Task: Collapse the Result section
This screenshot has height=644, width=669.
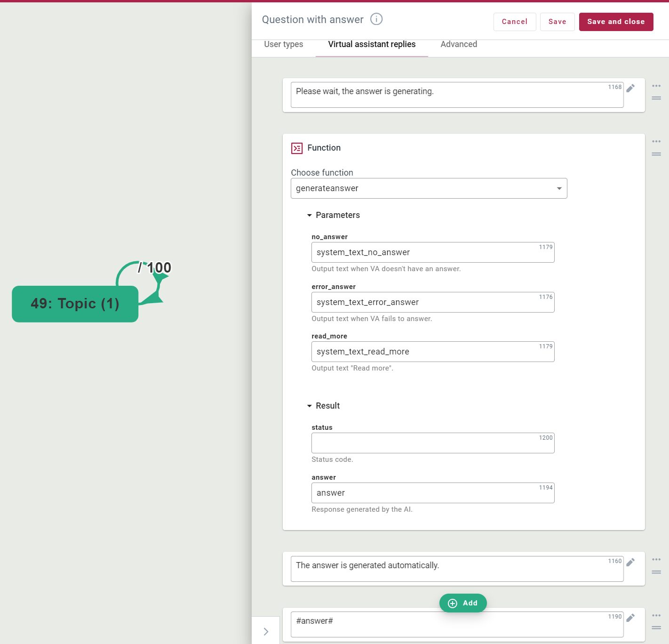Action: [310, 406]
